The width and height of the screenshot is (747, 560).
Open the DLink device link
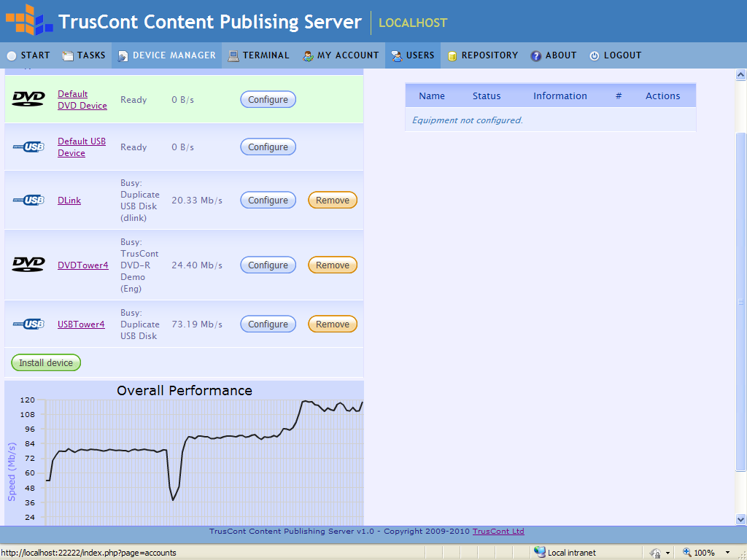[x=69, y=201]
